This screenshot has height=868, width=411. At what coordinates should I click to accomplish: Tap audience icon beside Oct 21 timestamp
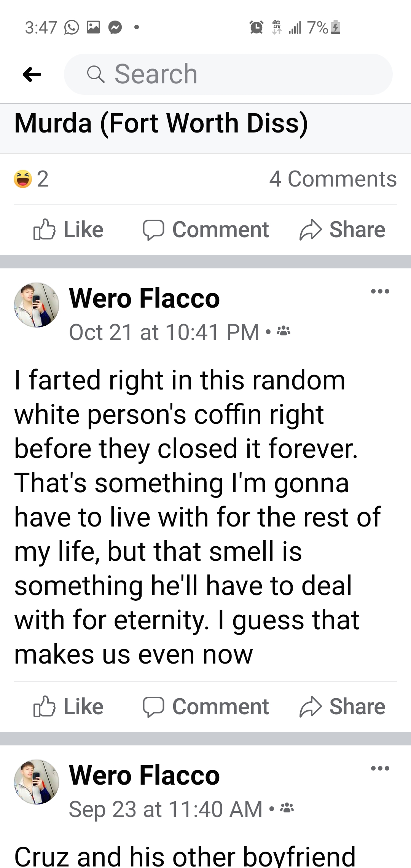[x=284, y=332]
